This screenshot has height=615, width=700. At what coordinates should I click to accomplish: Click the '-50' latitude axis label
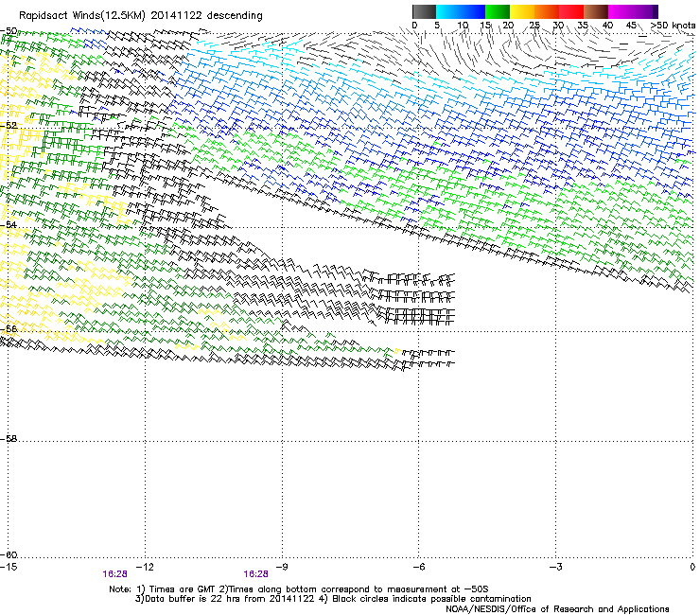(9, 31)
